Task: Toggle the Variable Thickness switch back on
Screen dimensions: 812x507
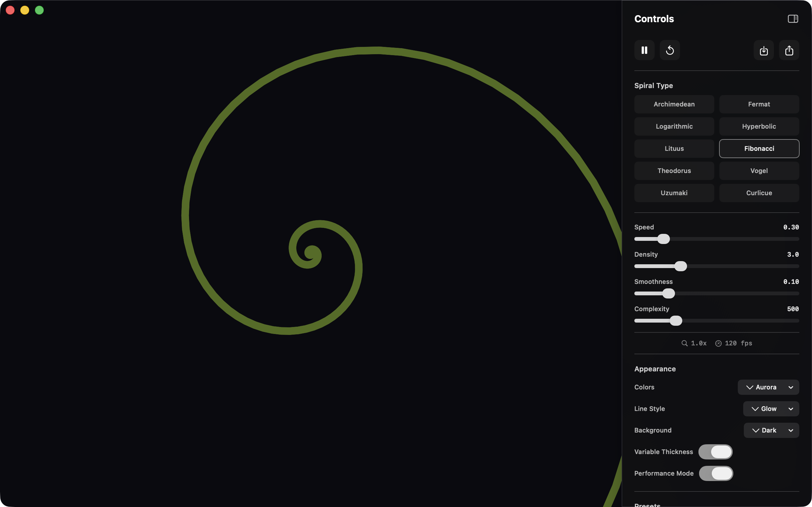Action: coord(716,452)
